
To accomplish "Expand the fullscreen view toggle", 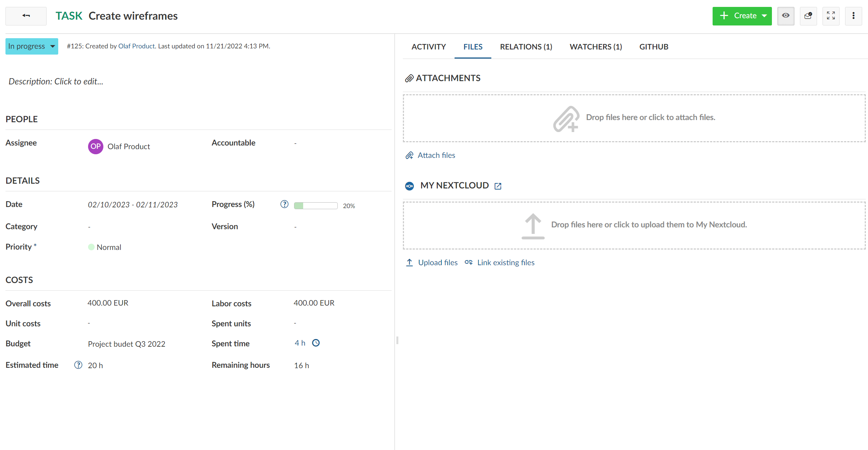I will click(x=831, y=16).
